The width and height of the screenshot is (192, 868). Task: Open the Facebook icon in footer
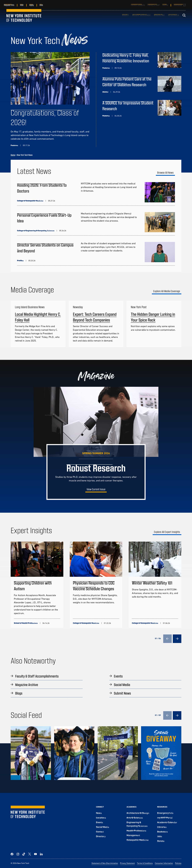(x=12, y=854)
